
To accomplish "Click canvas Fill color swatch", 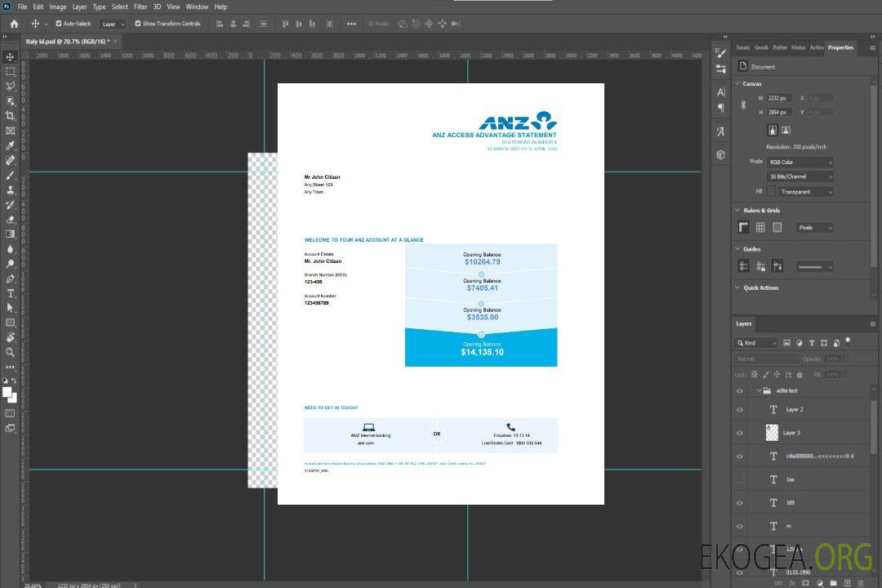I will (771, 192).
